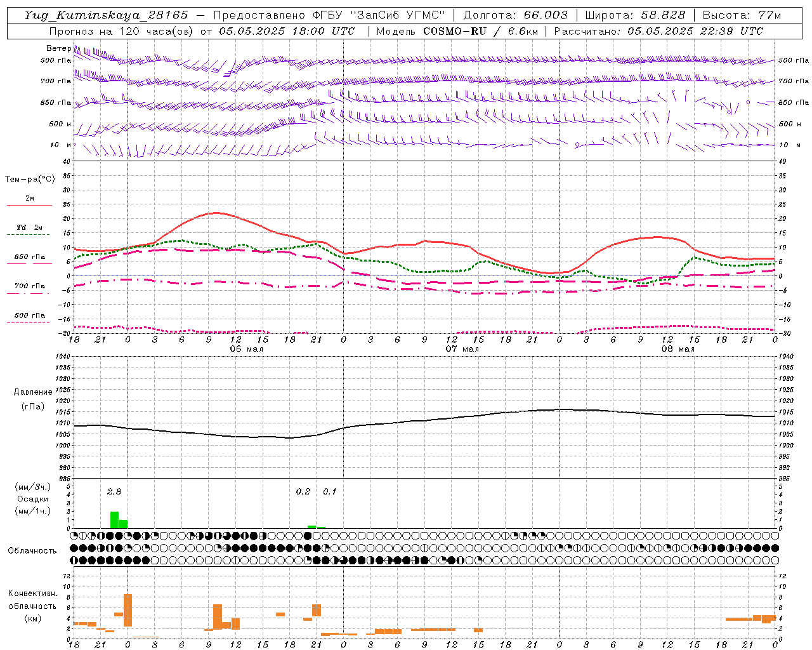Select the 2.8 precipitation total value
Viewport: 812px width, 650px height.
(x=114, y=491)
